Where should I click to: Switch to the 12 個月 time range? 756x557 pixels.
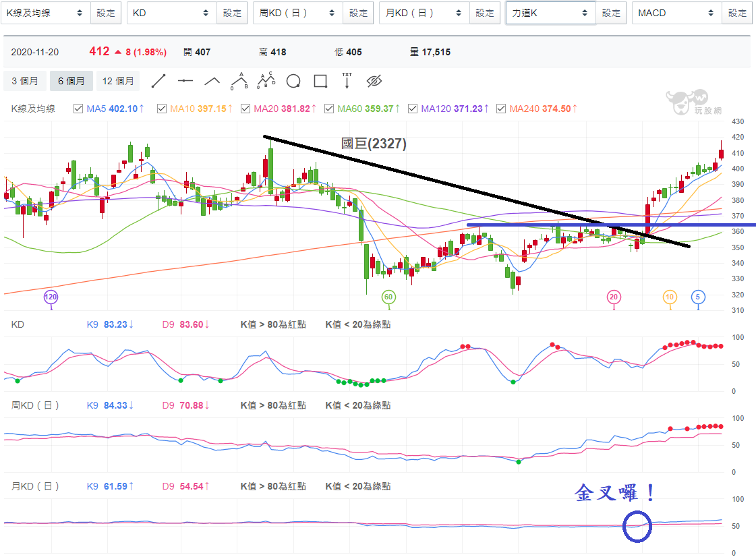pyautogui.click(x=117, y=81)
